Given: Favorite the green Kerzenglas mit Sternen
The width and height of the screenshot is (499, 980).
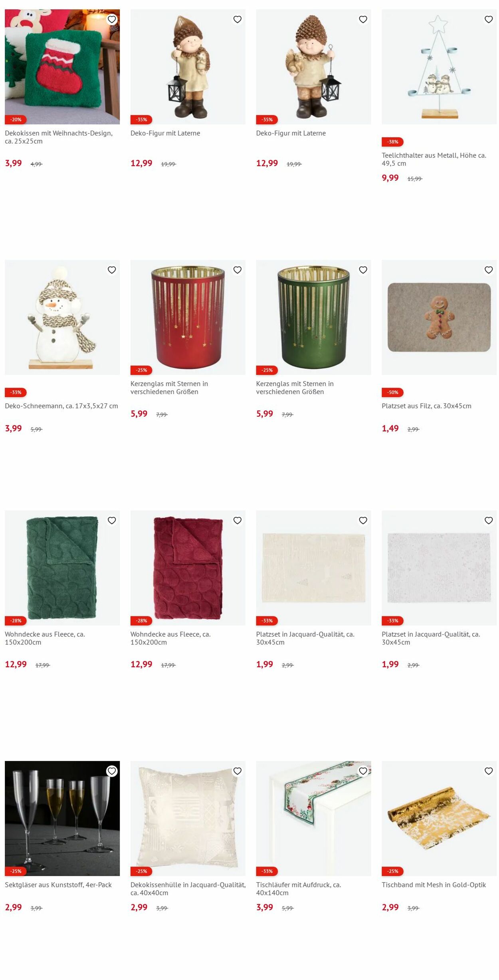Looking at the screenshot, I should (x=363, y=270).
